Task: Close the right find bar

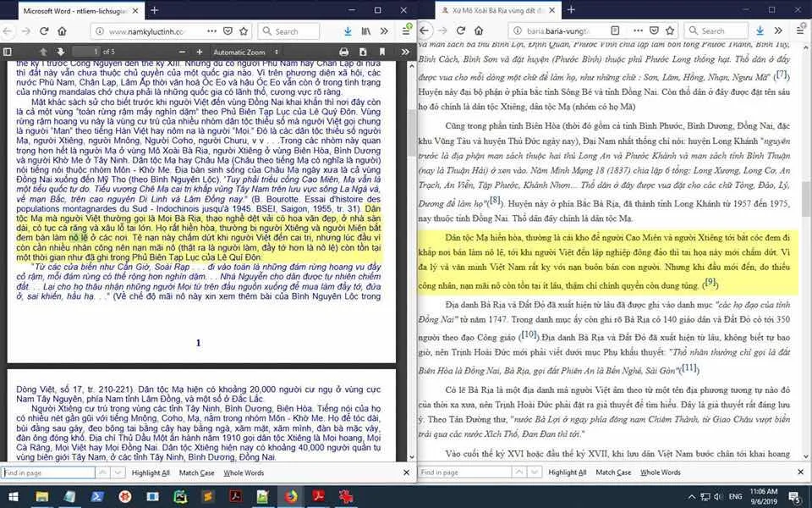Action: tap(801, 472)
